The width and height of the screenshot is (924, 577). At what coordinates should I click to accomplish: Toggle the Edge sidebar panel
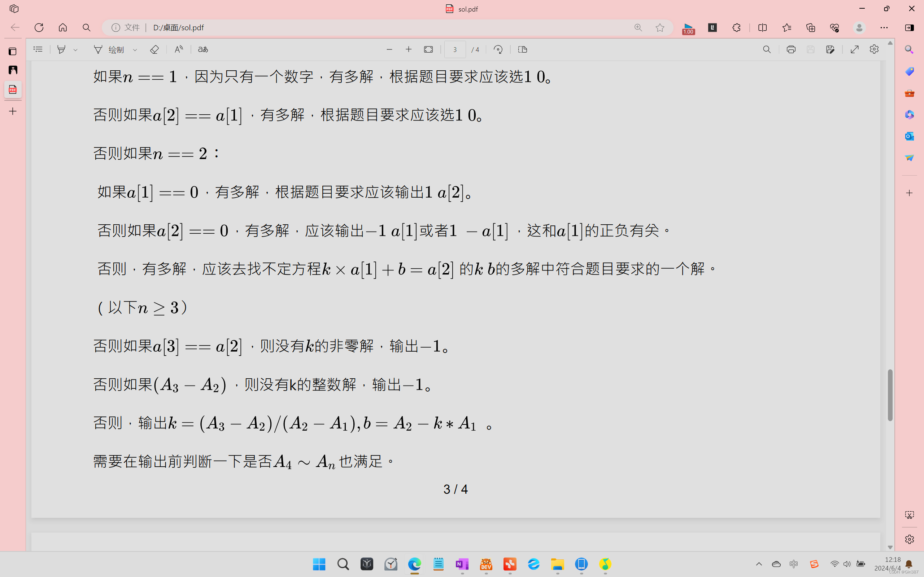coord(910,27)
